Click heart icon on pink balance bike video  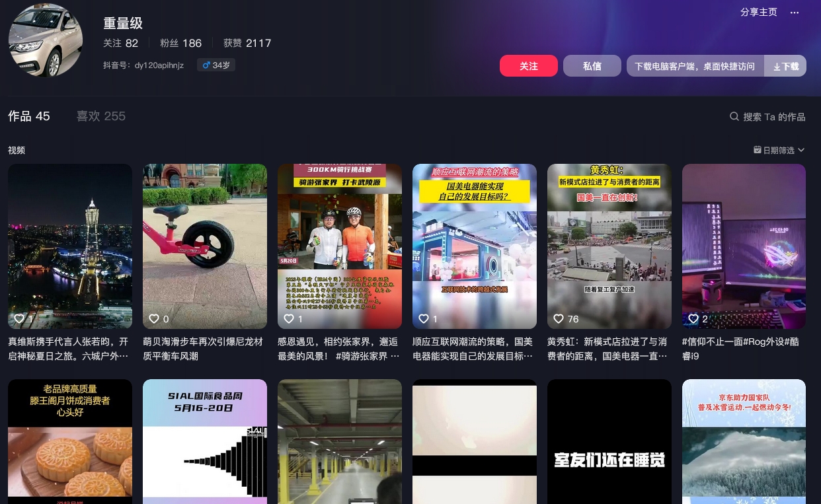coord(154,318)
